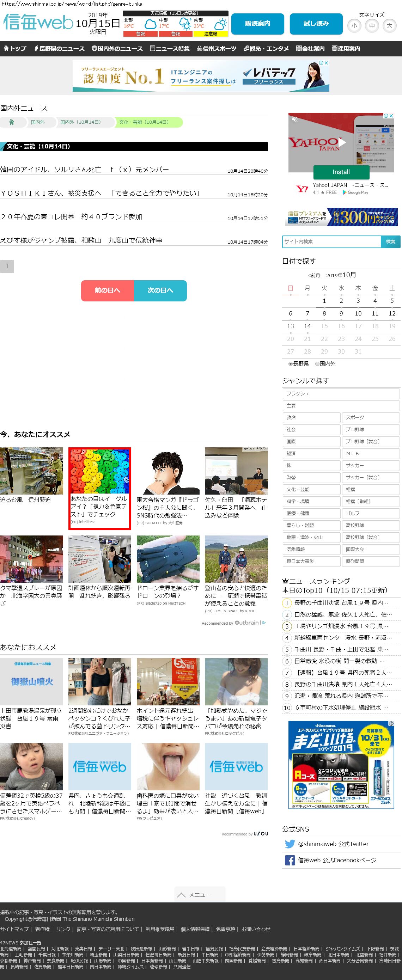Image resolution: width=402 pixels, height=980 pixels.
Task: Click 試し読み button
Action: [316, 24]
